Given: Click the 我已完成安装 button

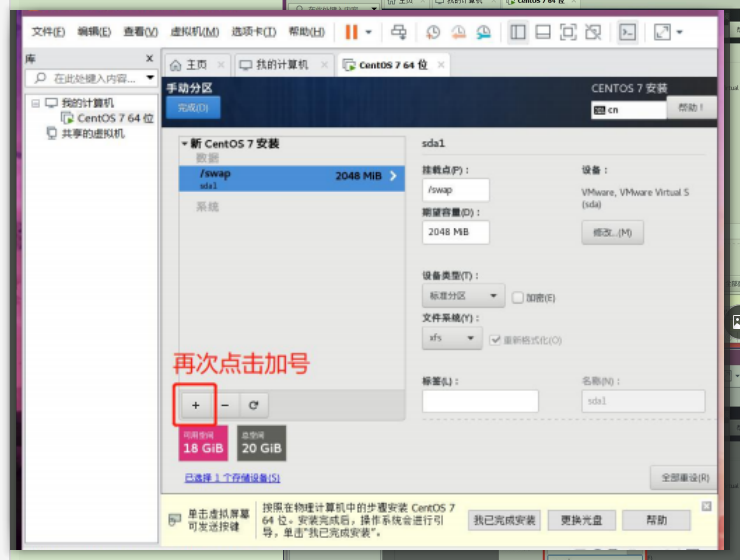Looking at the screenshot, I should [504, 520].
